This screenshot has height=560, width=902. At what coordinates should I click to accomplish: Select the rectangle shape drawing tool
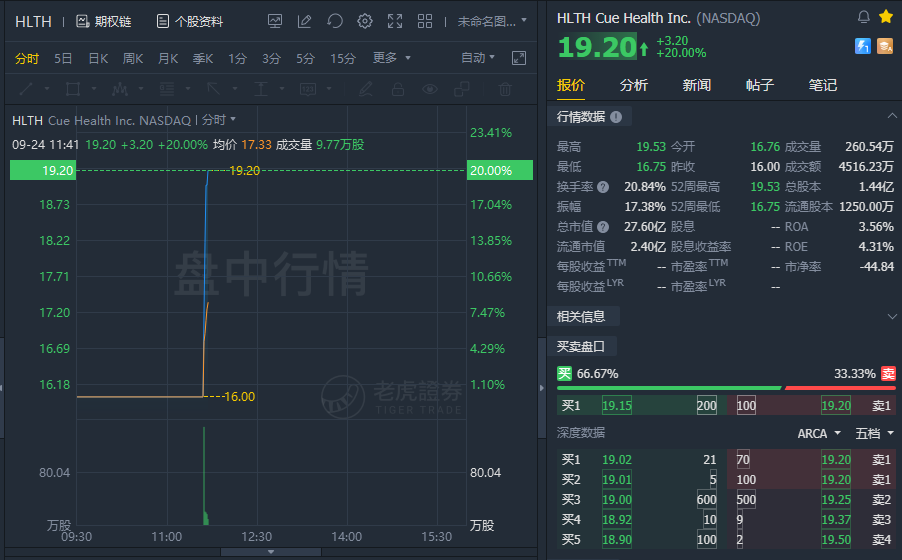point(73,89)
